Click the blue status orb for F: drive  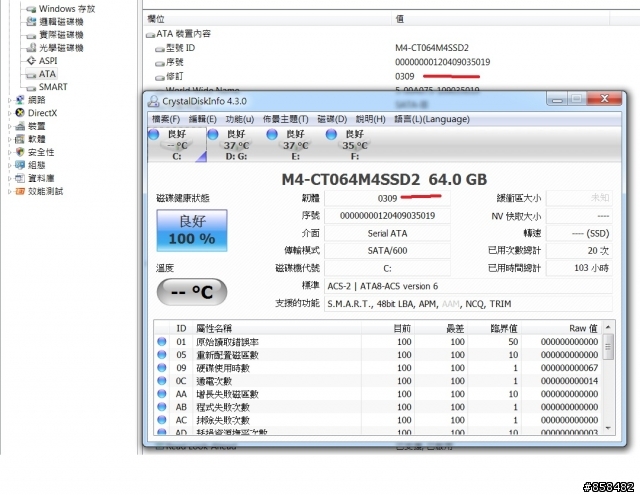point(331,134)
